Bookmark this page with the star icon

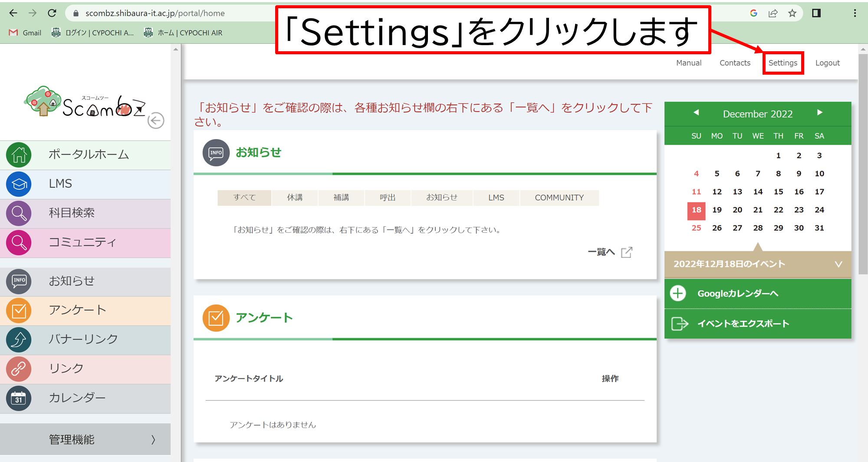pos(792,13)
